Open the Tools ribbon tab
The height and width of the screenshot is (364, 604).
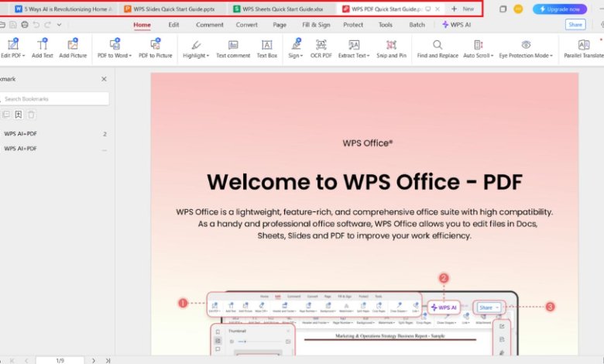coord(385,25)
